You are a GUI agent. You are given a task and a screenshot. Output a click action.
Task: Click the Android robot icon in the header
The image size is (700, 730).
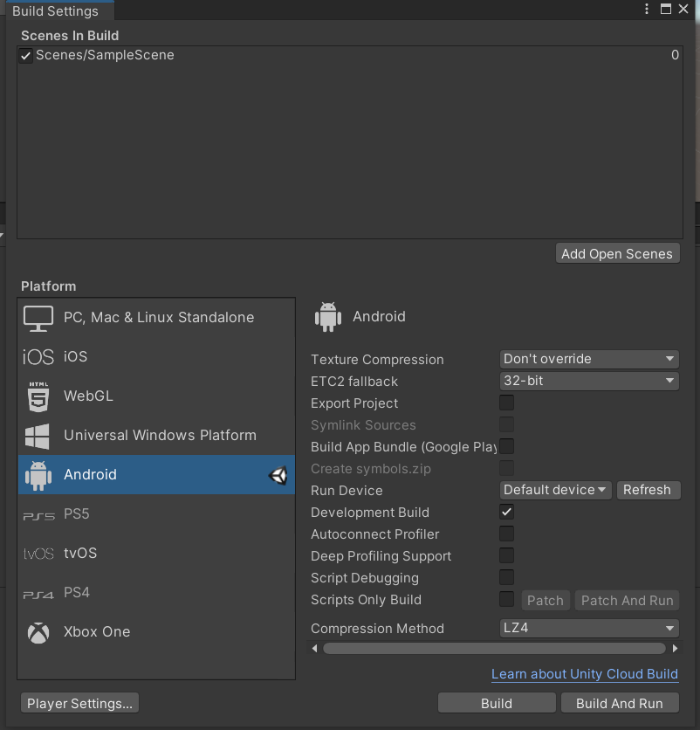click(327, 316)
